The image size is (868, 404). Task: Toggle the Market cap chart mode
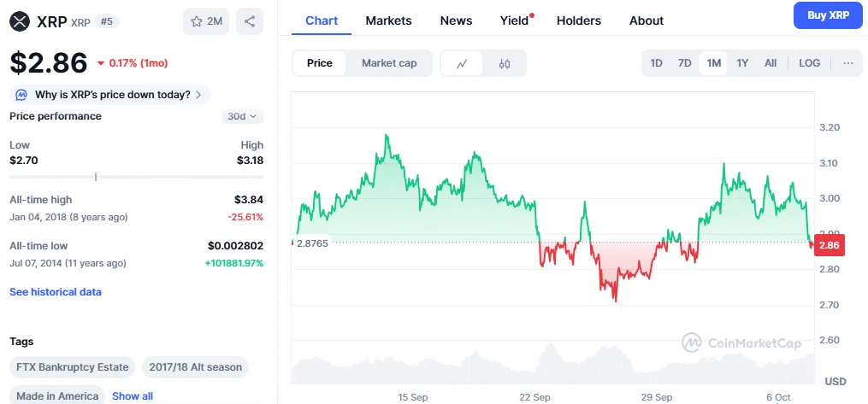pos(389,63)
